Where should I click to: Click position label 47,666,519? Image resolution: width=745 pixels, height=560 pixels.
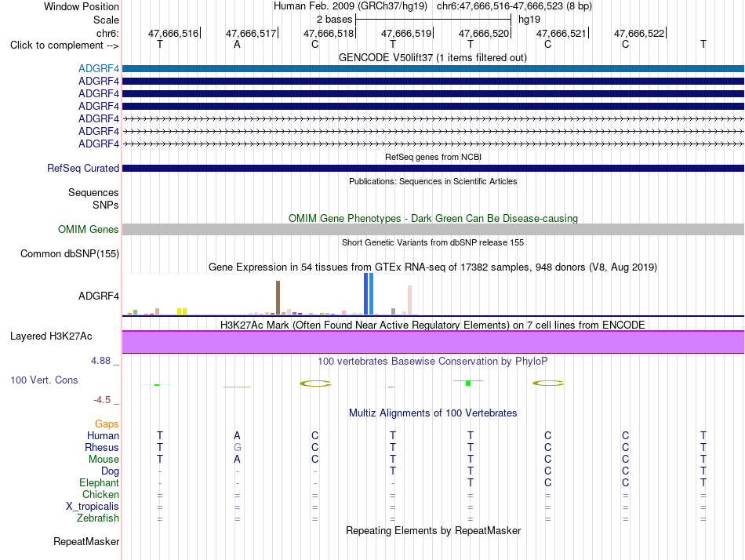[406, 33]
